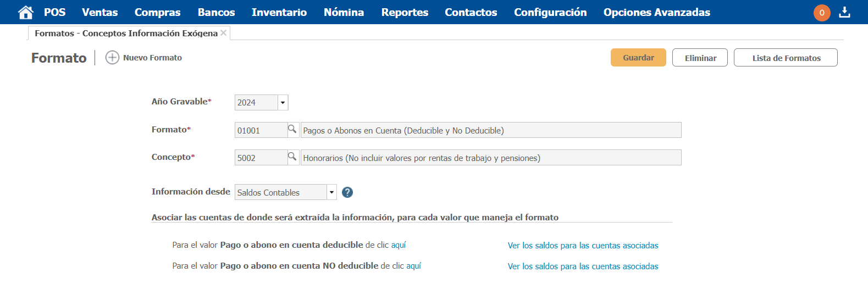
Task: Open Lista de Formatos
Action: (786, 58)
